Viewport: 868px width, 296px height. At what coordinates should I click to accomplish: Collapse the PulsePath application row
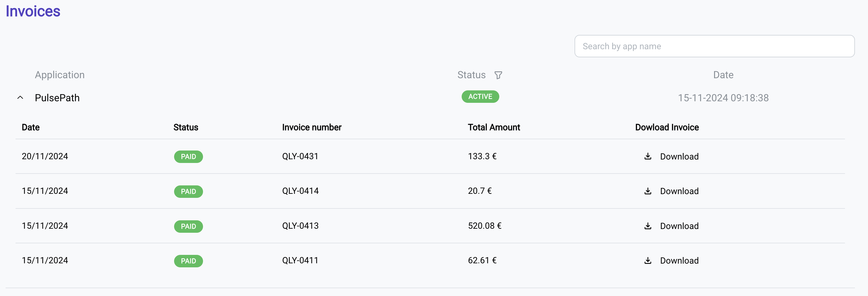(x=20, y=98)
